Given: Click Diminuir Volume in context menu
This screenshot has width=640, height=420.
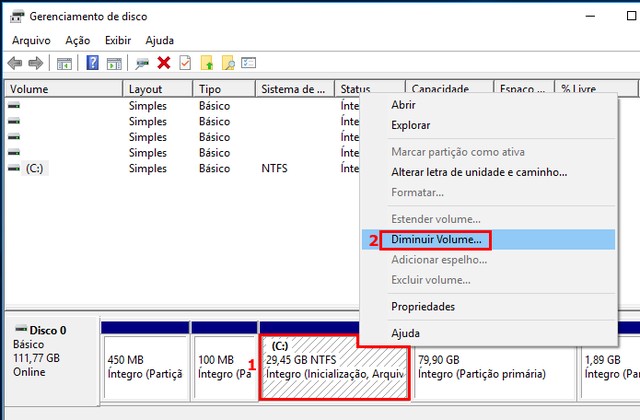Looking at the screenshot, I should click(x=488, y=240).
